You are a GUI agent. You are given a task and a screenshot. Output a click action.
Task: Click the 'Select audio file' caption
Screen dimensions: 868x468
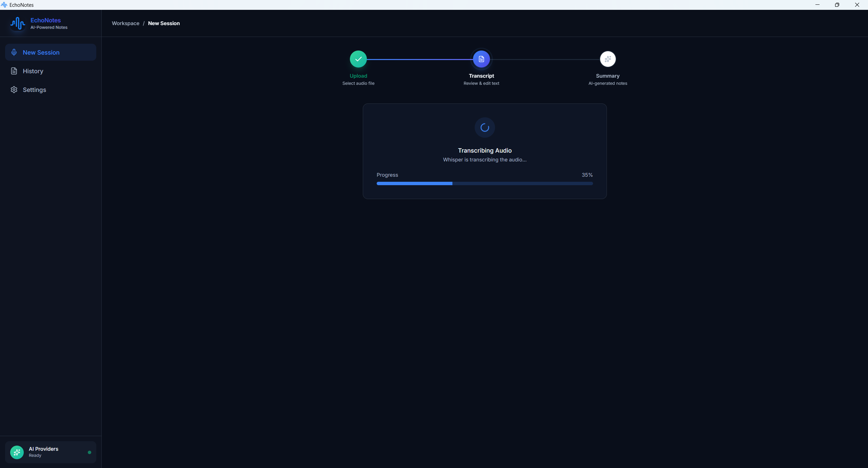pyautogui.click(x=358, y=83)
